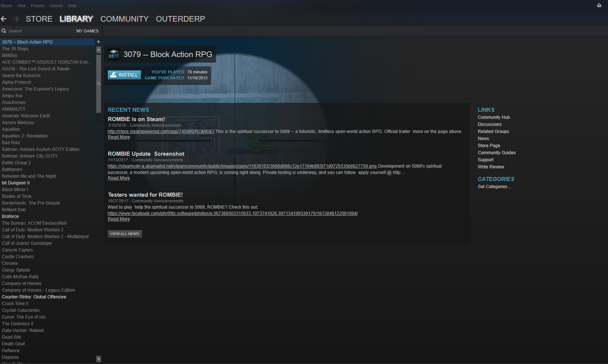Open the Related Groups link
This screenshot has width=608, height=364.
pos(493,132)
